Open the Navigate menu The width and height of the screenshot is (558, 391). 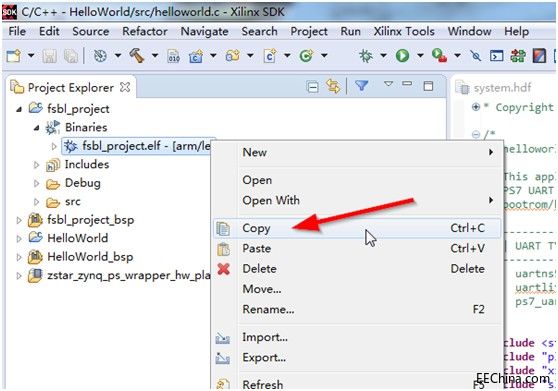[x=205, y=32]
